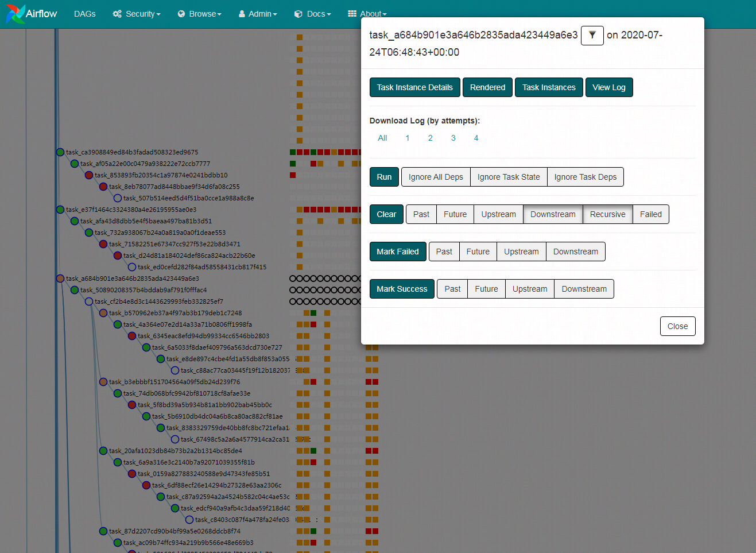756x553 pixels.
Task: Click the Mark Failed button
Action: coord(398,252)
